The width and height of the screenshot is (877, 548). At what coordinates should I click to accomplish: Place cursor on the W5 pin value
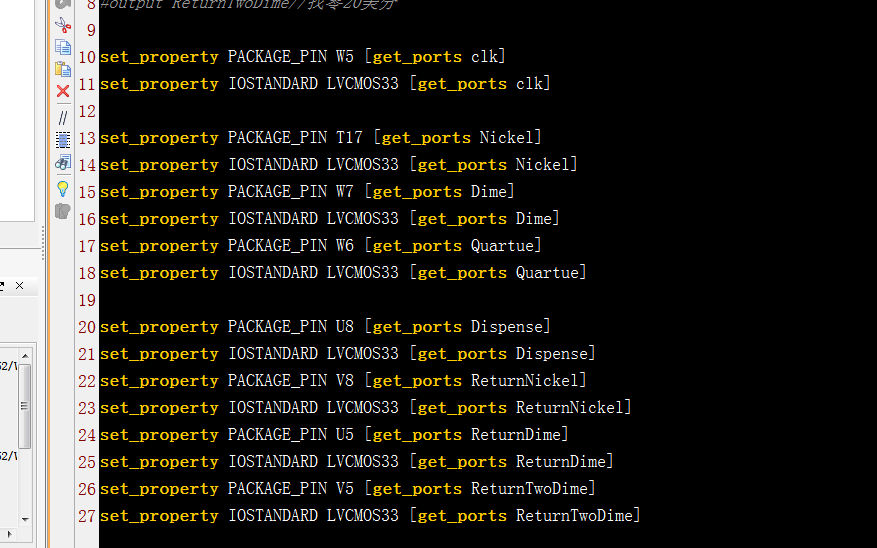pyautogui.click(x=344, y=57)
